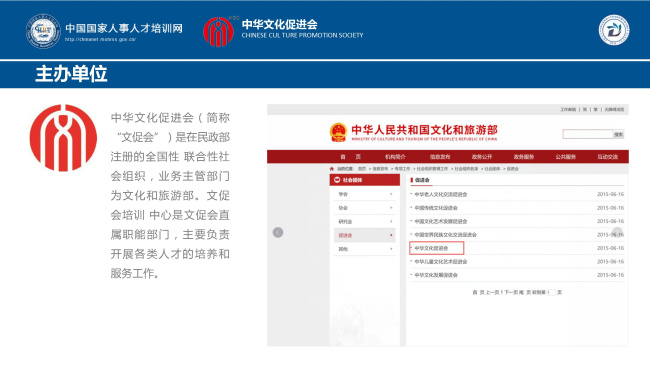Image resolution: width=650 pixels, height=365 pixels.
Task: Click the chinanet.mohrss.gov.cn URL text
Action: 100,39
